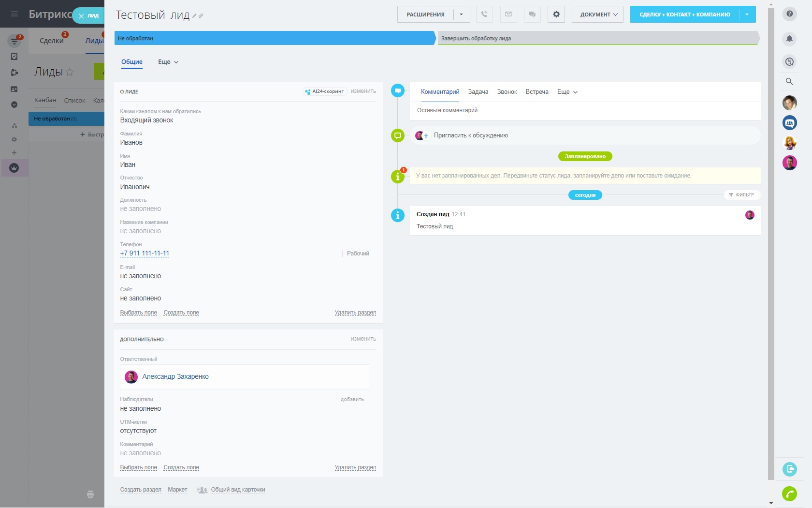Image resolution: width=812 pixels, height=508 pixels.
Task: Click Создать раздел at the bottom
Action: pos(141,490)
